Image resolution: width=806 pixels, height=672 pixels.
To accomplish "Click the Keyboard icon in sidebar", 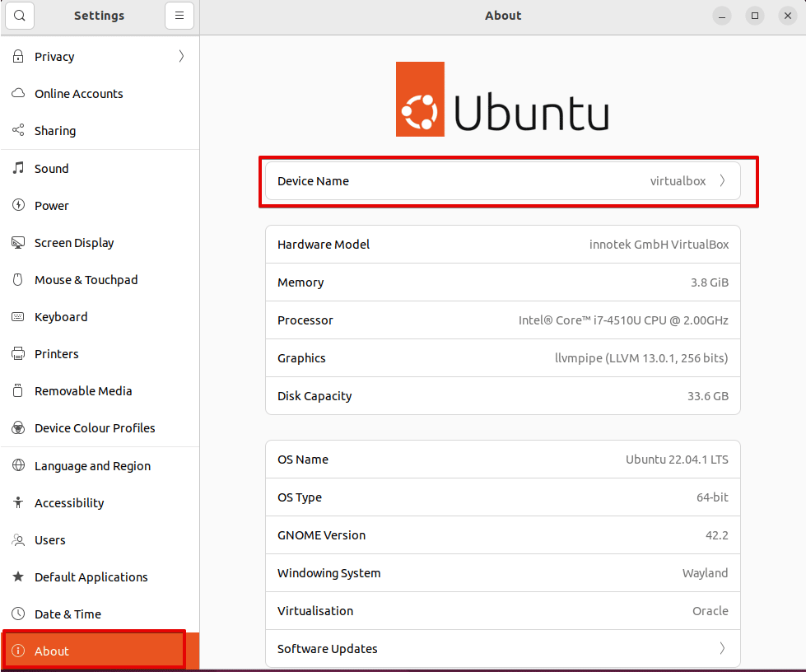I will click(x=18, y=316).
